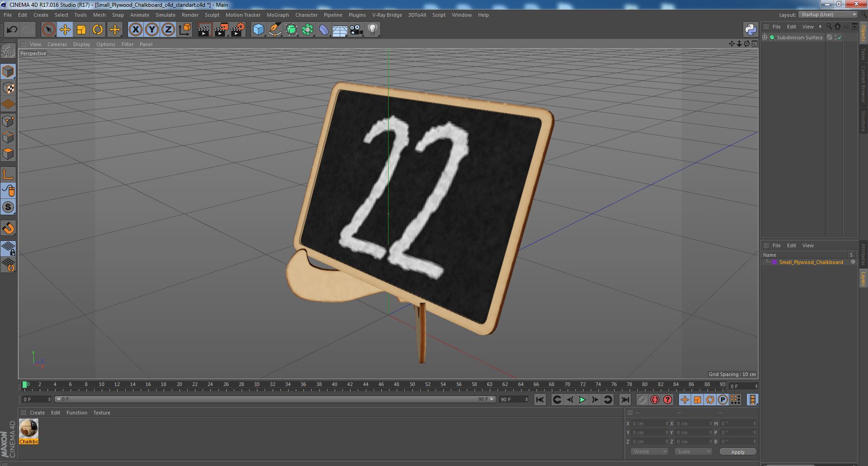Play the animation forward

coord(582,400)
